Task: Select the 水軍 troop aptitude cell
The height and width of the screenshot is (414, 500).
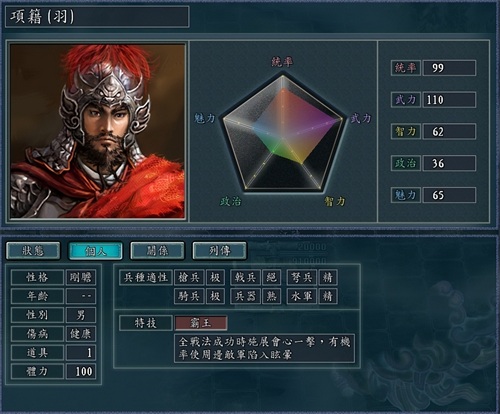Action: [x=302, y=296]
